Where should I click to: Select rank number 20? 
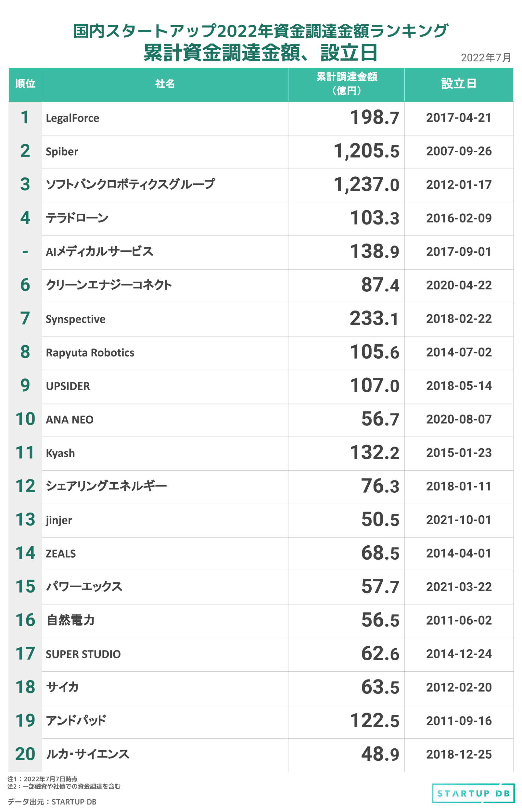[25, 755]
